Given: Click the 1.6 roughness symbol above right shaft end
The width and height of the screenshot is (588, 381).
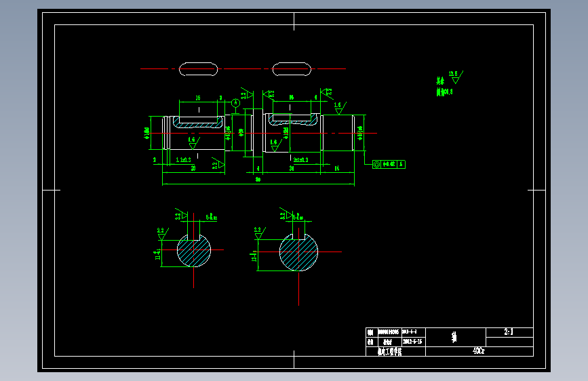Looking at the screenshot, I should click(x=339, y=108).
